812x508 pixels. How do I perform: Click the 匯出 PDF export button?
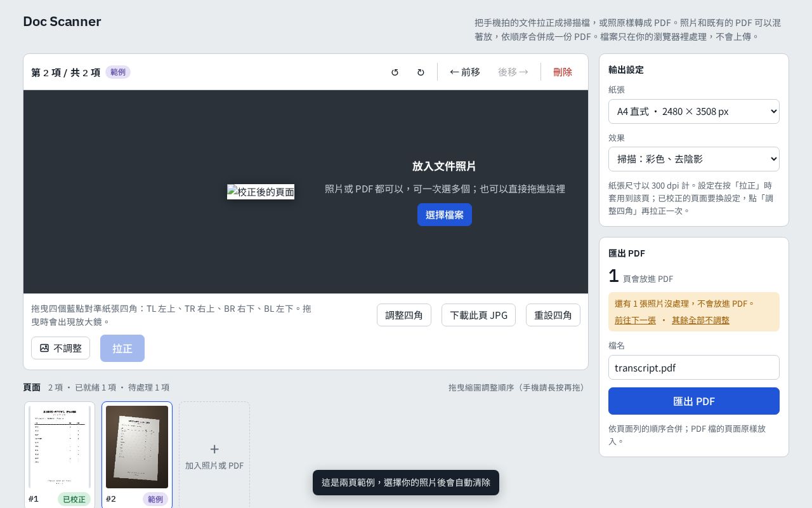pos(694,401)
